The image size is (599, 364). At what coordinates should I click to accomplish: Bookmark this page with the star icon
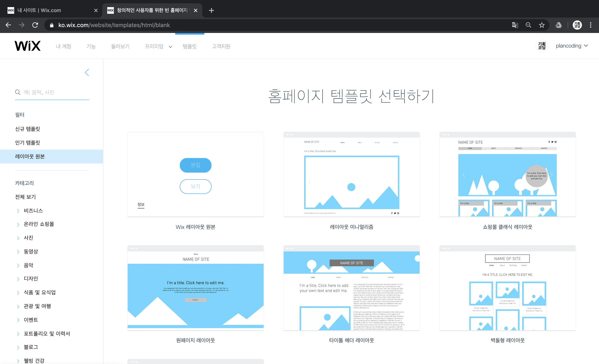(542, 25)
